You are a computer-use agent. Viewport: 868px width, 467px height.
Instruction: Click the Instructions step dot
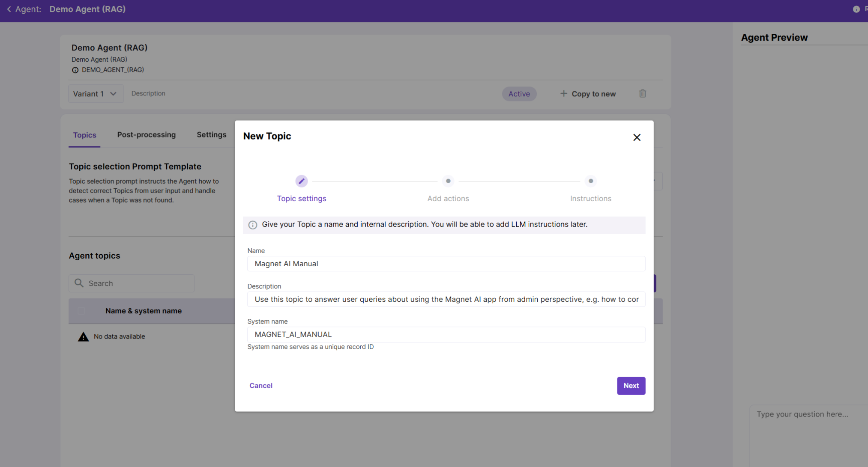point(590,181)
